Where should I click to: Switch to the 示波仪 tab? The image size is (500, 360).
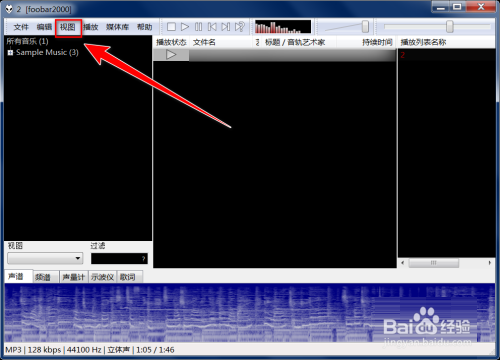tap(102, 277)
